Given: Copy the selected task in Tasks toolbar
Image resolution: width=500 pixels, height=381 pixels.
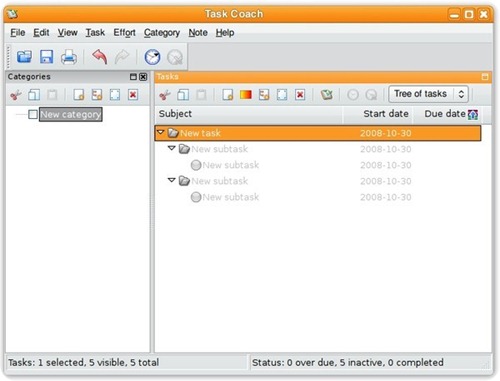Looking at the screenshot, I should pyautogui.click(x=183, y=95).
